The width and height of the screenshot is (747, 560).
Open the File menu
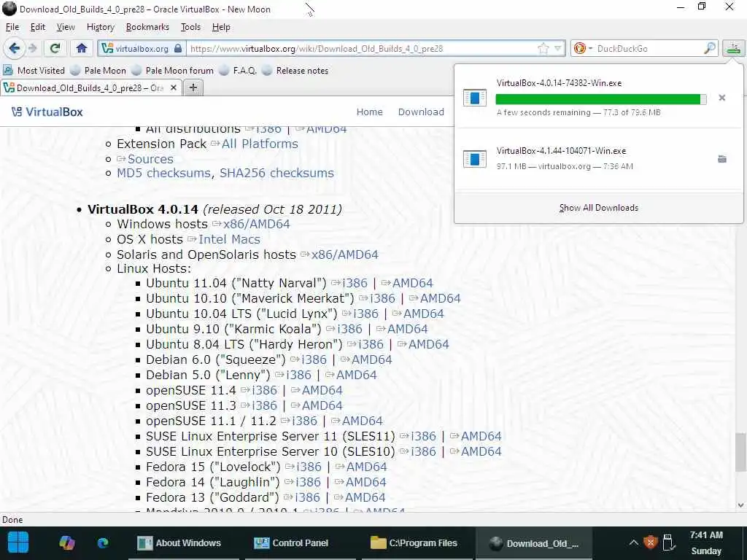(12, 27)
